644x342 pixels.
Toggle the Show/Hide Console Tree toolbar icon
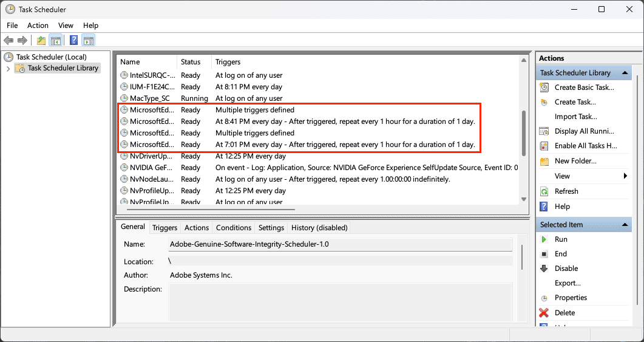pos(55,40)
